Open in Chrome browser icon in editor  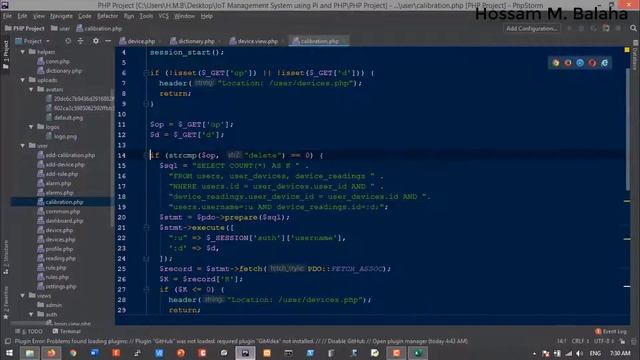click(x=556, y=63)
